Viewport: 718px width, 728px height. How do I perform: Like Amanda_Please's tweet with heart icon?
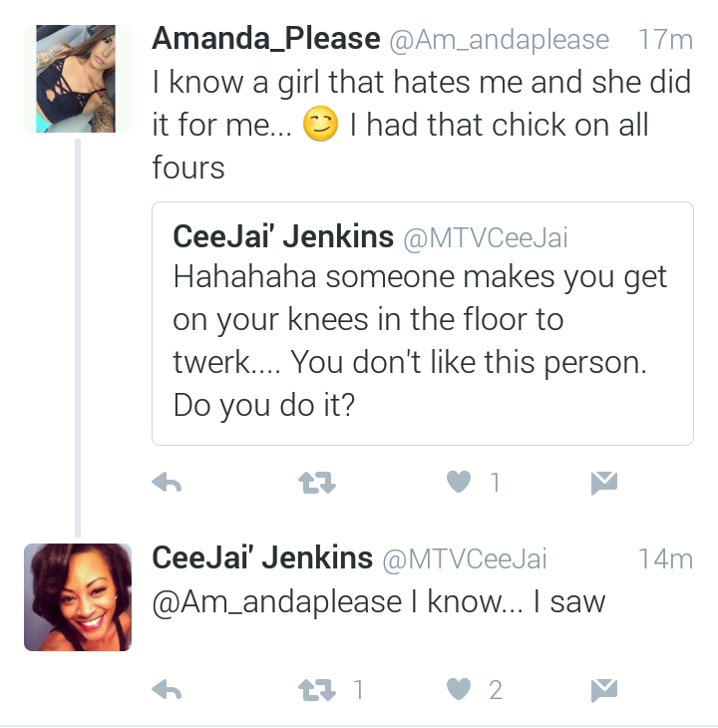459,482
